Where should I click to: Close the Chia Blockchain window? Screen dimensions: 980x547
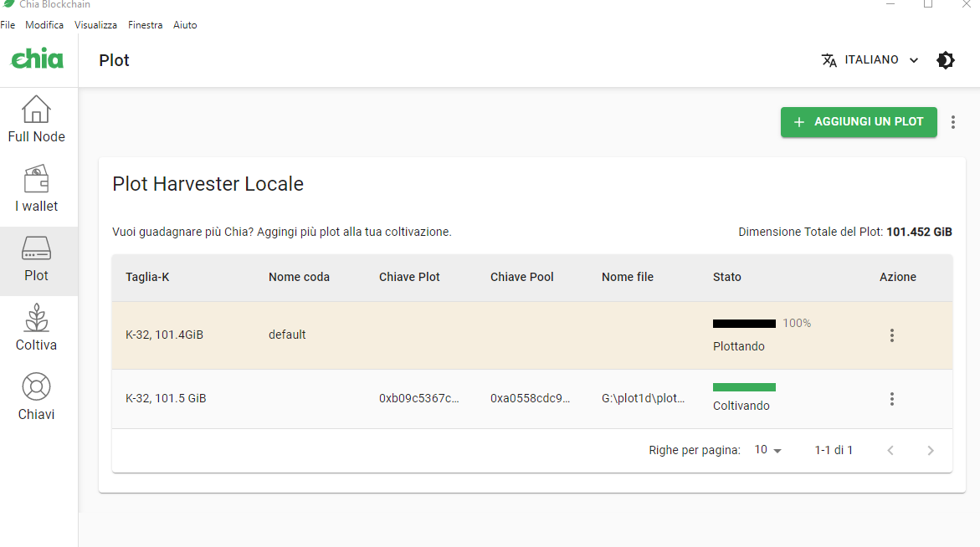coord(967,4)
